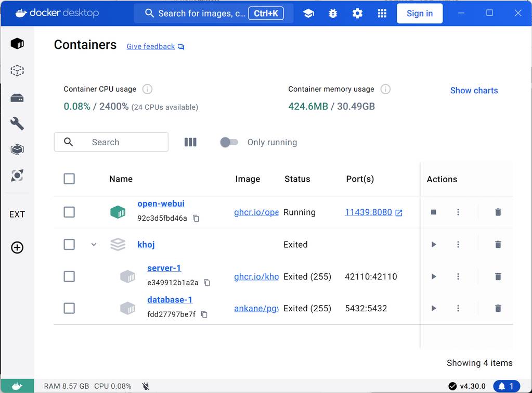Open the 11439:8080 port link

point(368,212)
